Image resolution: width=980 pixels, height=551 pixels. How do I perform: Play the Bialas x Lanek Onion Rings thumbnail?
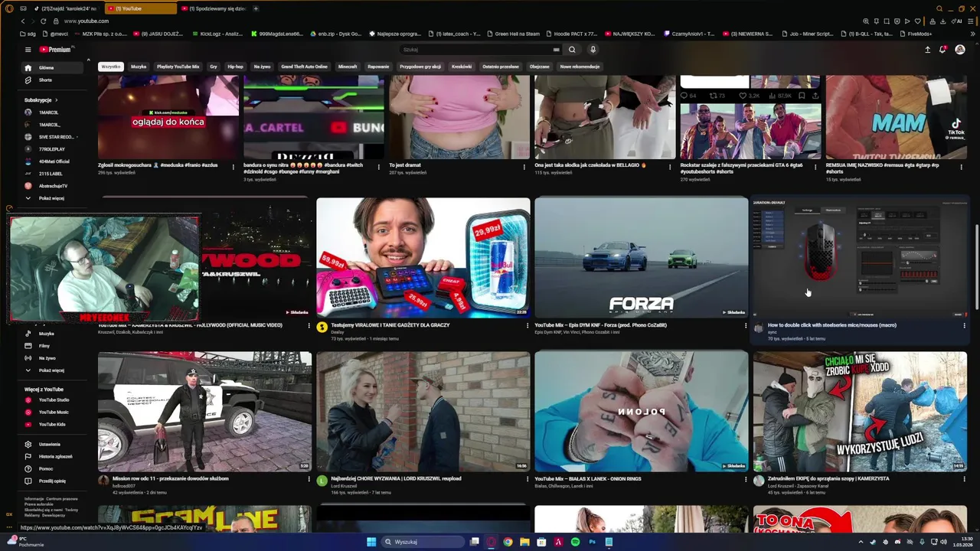[641, 411]
